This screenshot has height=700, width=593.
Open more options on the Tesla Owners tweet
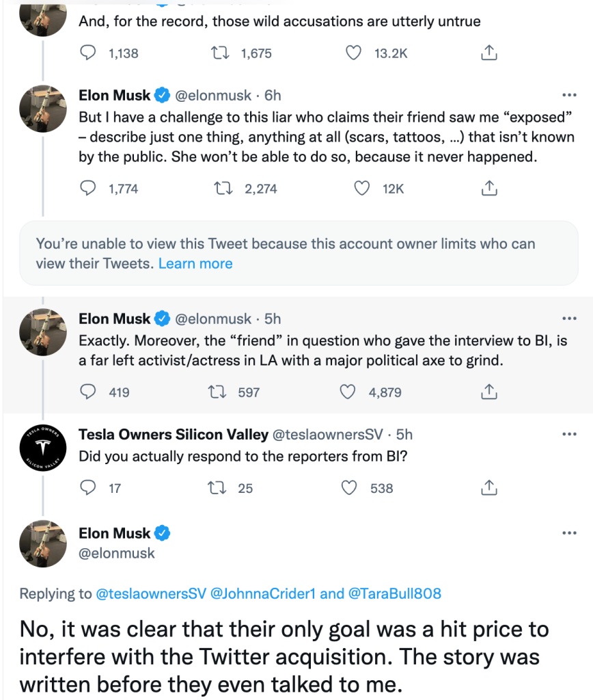tap(568, 434)
